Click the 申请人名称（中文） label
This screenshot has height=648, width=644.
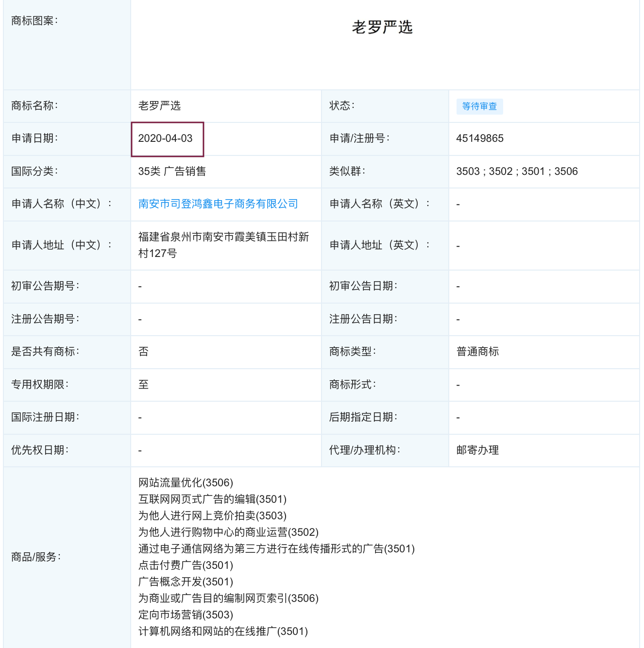62,204
